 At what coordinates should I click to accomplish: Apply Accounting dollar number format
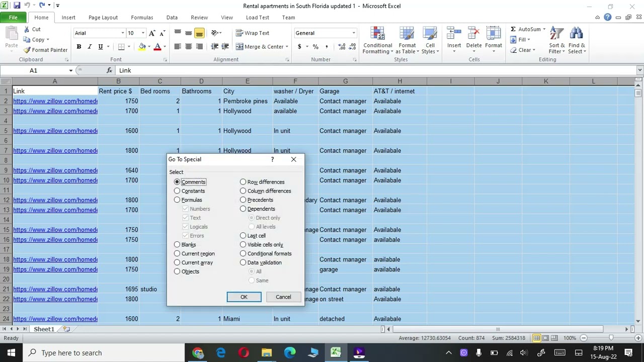pos(299,47)
